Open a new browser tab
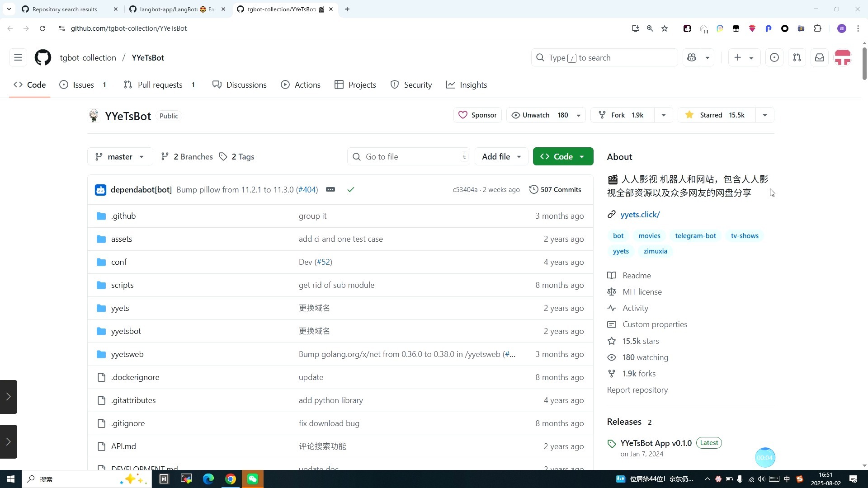The image size is (868, 488). click(347, 9)
